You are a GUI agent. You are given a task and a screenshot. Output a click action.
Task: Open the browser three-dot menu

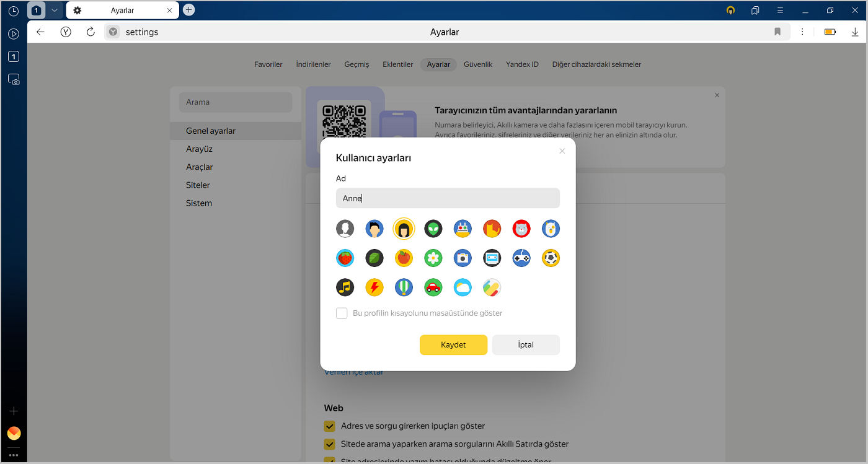point(802,32)
